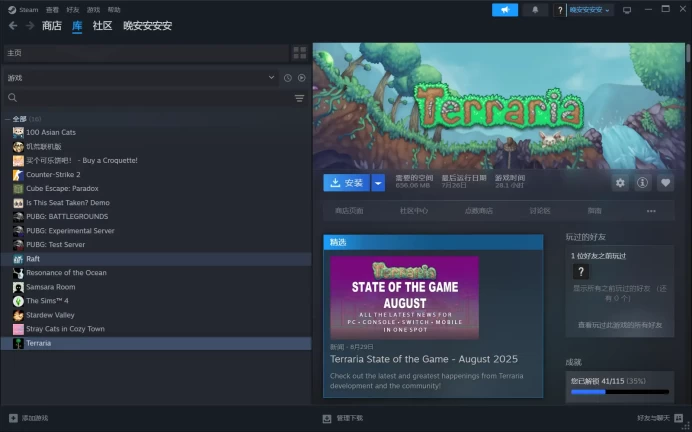Viewport: 692px width, 432px height.
Task: Click the manage downloads icon
Action: coord(327,418)
